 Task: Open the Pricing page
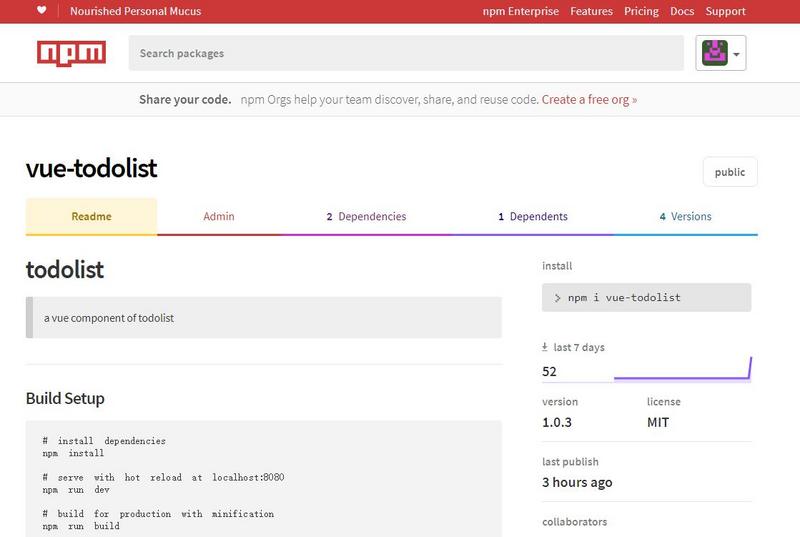pos(641,11)
